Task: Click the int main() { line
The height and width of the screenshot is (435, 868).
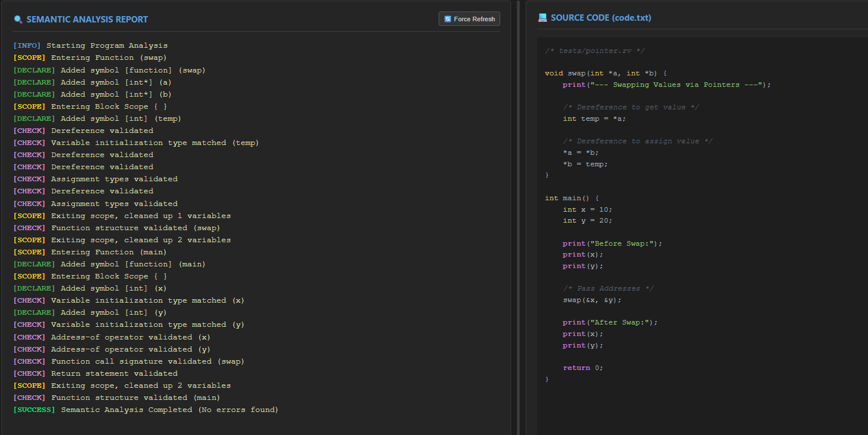Action: [572, 198]
